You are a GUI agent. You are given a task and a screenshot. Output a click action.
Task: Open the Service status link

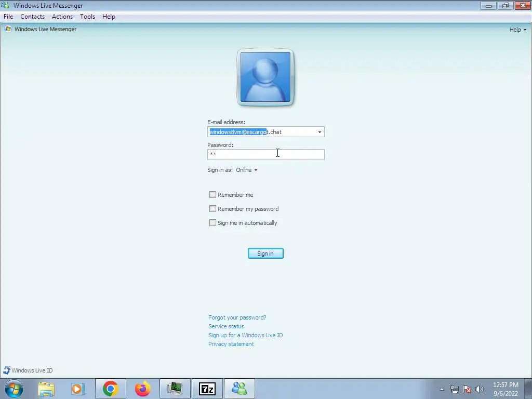point(226,326)
